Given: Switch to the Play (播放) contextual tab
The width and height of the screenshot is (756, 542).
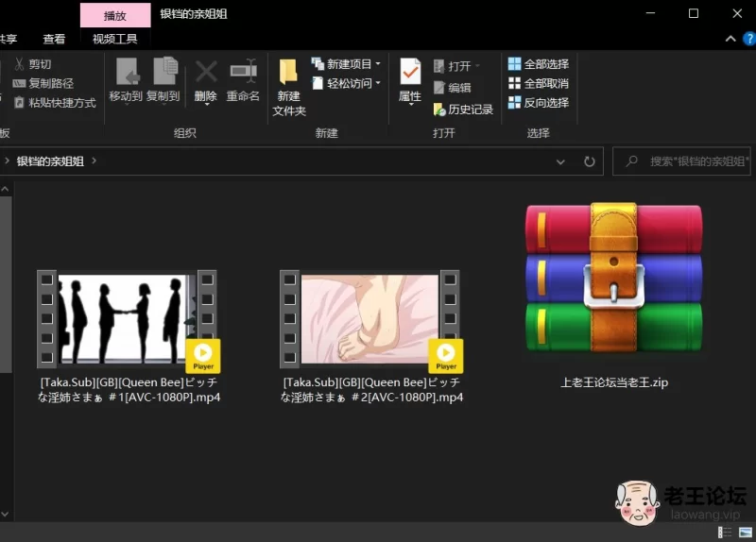Looking at the screenshot, I should tap(115, 15).
